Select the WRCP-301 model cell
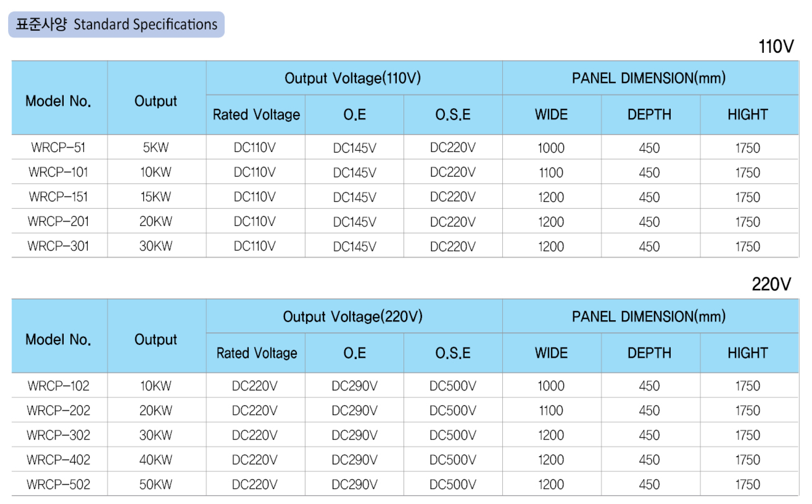The width and height of the screenshot is (812, 504). [58, 246]
